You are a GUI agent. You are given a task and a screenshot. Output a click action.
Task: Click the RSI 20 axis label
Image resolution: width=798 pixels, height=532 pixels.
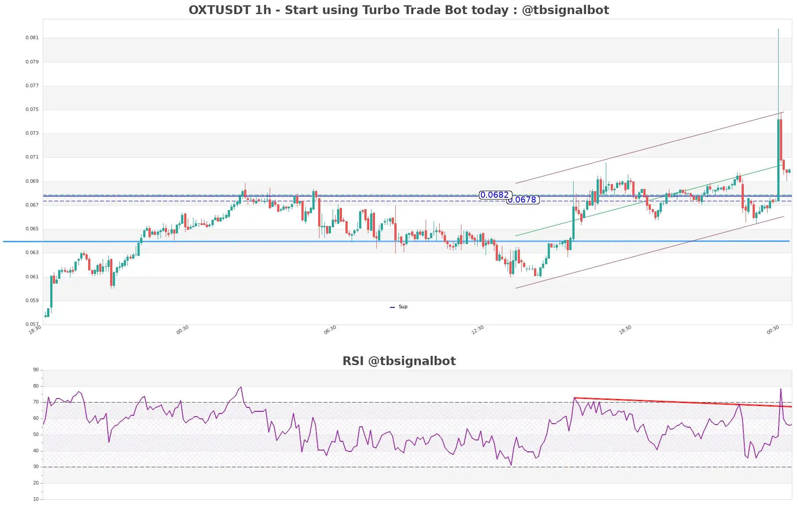coord(36,483)
